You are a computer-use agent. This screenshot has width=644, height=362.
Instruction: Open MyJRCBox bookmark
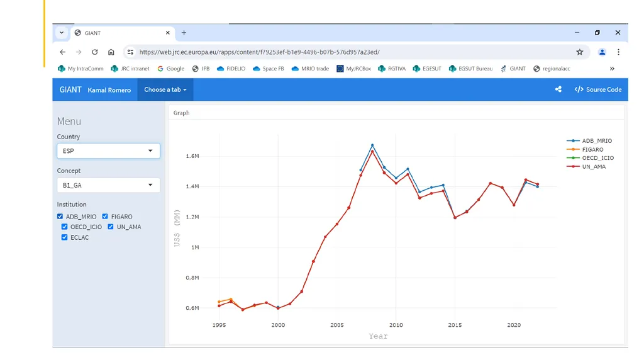tap(353, 69)
